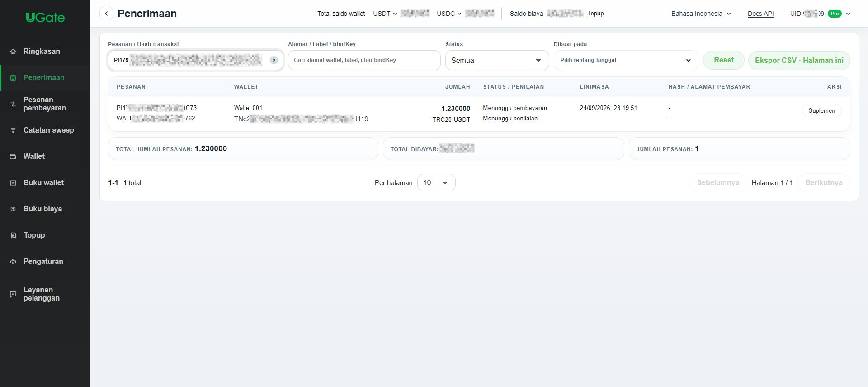The image size is (868, 387).
Task: Click the Berikutnya pagination button
Action: 824,183
